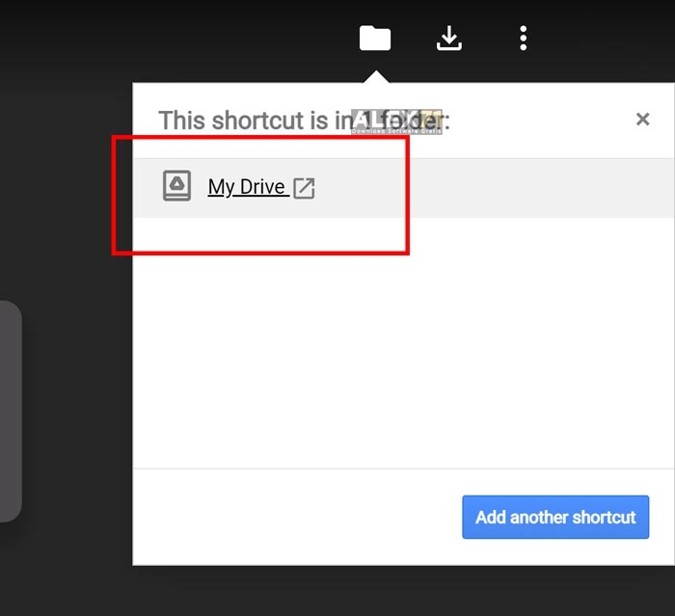Click the folder shortcut icon in the top toolbar
The image size is (675, 616).
point(375,38)
